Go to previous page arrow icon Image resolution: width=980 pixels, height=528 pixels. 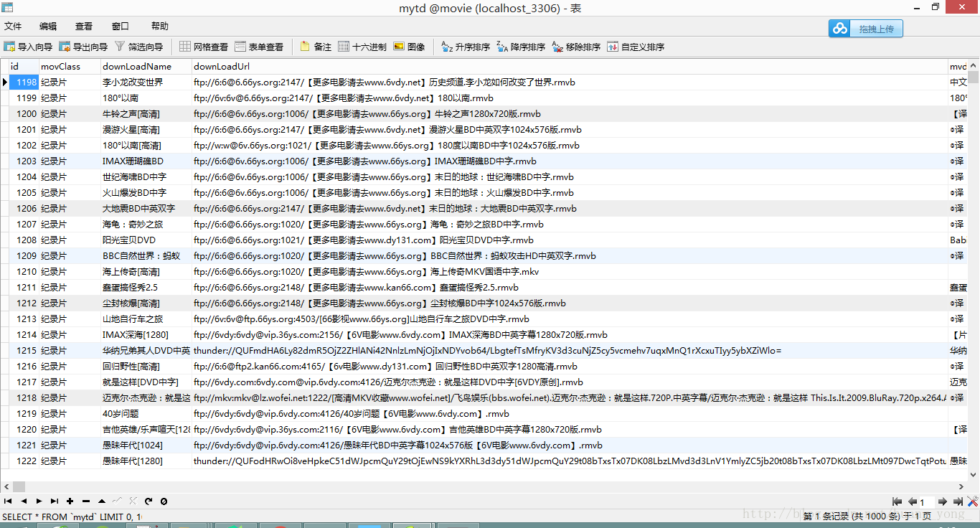[913, 501]
